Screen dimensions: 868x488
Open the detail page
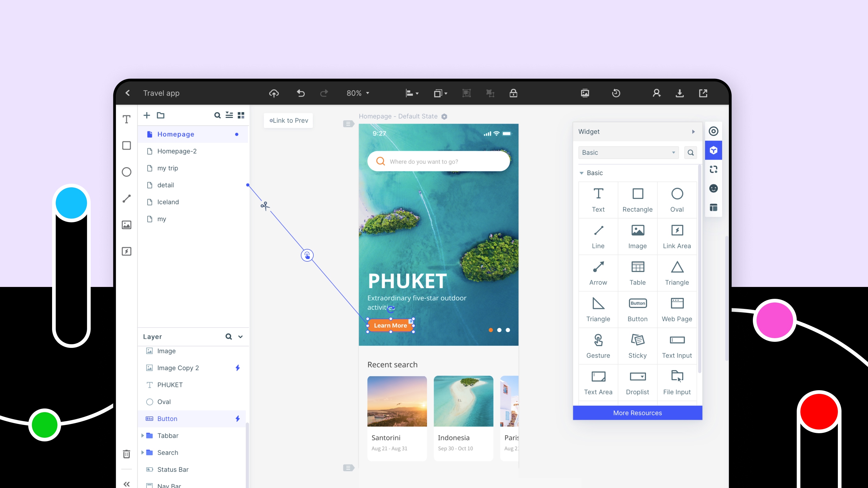(193, 185)
